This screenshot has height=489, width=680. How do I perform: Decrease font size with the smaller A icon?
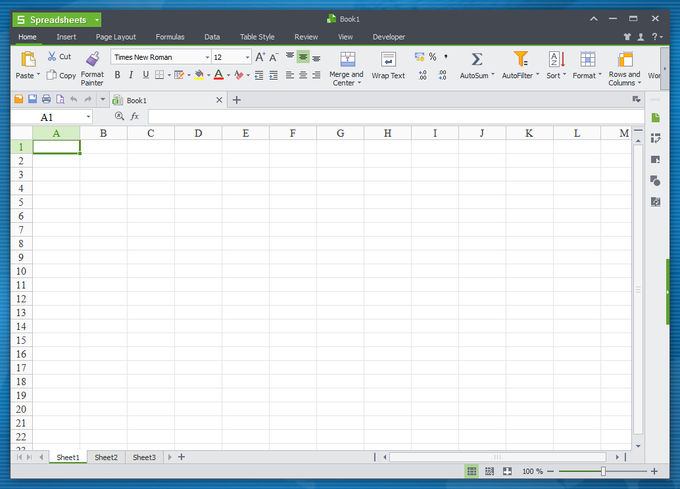(x=274, y=57)
